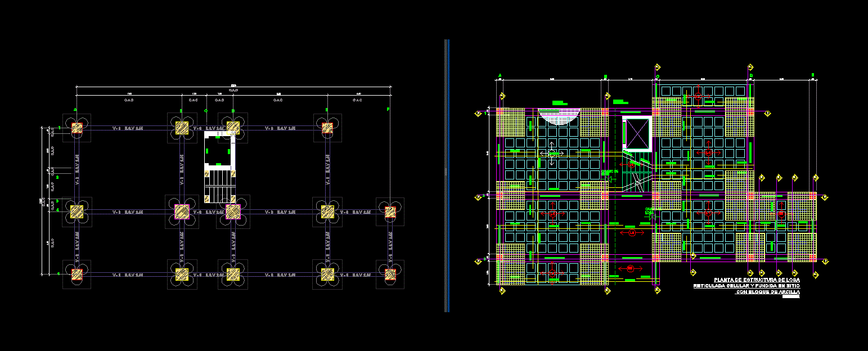The width and height of the screenshot is (868, 351).
Task: Click the far-right middle-row footing on axis F
Action: [390, 212]
